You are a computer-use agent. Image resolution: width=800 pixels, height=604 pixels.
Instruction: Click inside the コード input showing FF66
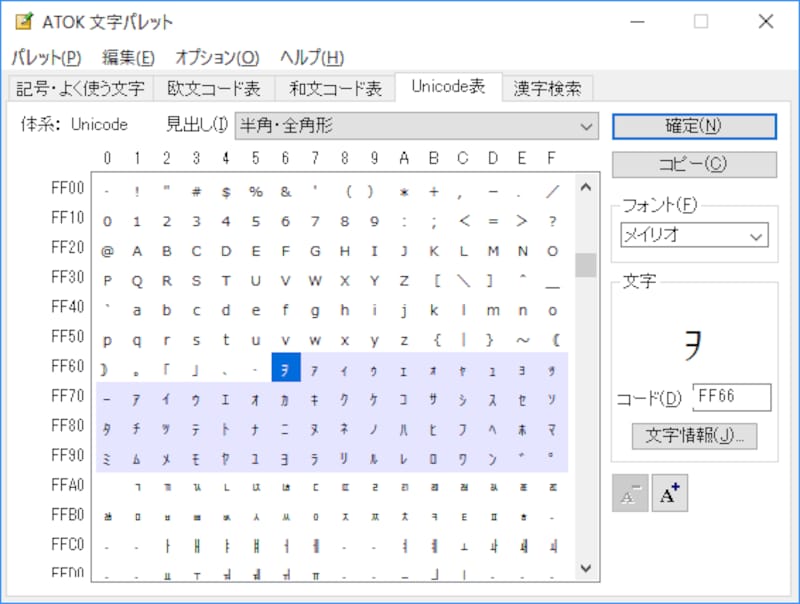pyautogui.click(x=730, y=398)
